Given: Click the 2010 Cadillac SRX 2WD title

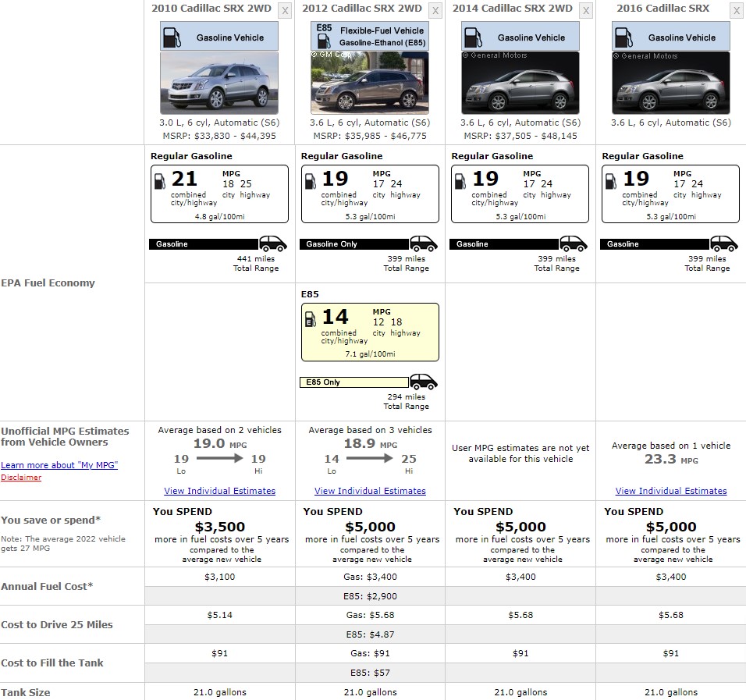Looking at the screenshot, I should [x=211, y=8].
